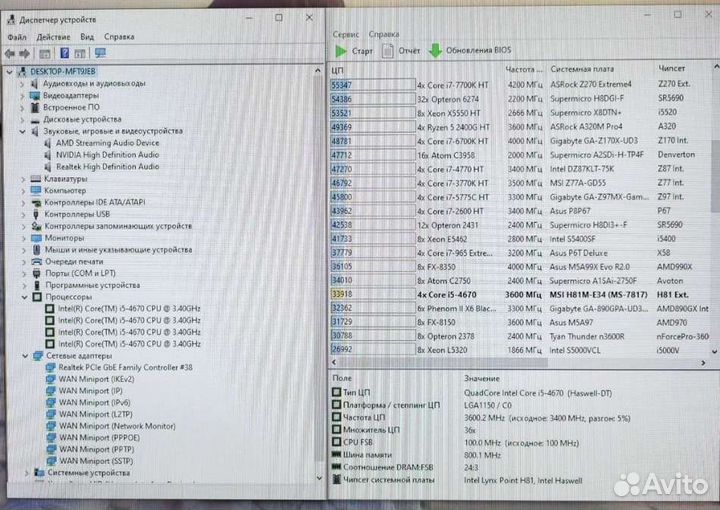This screenshot has width=720, height=510.
Task: Select the AMD Streaming Audio Device entry
Action: point(107,143)
